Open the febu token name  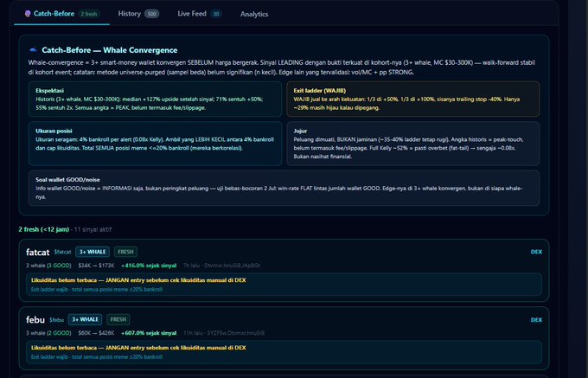point(35,319)
